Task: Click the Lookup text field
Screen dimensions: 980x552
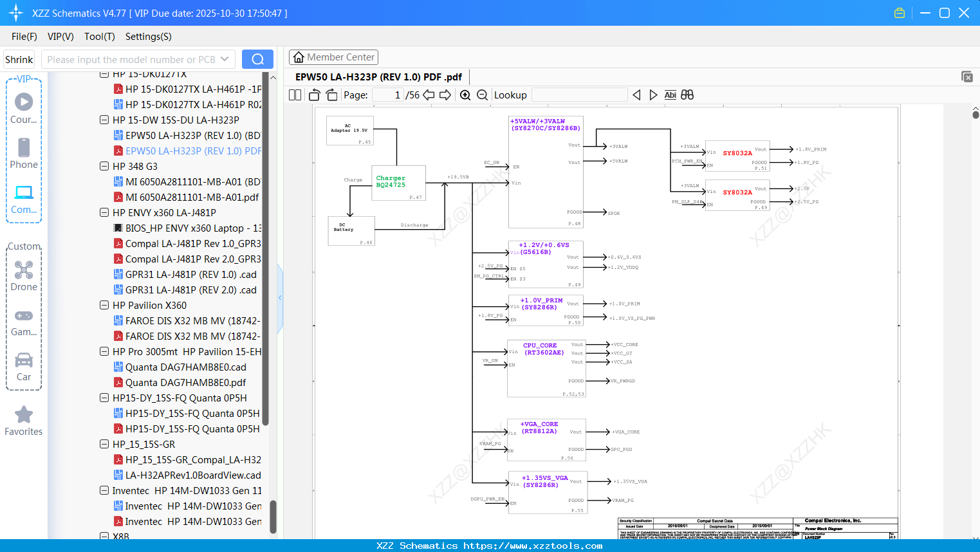Action: [579, 95]
